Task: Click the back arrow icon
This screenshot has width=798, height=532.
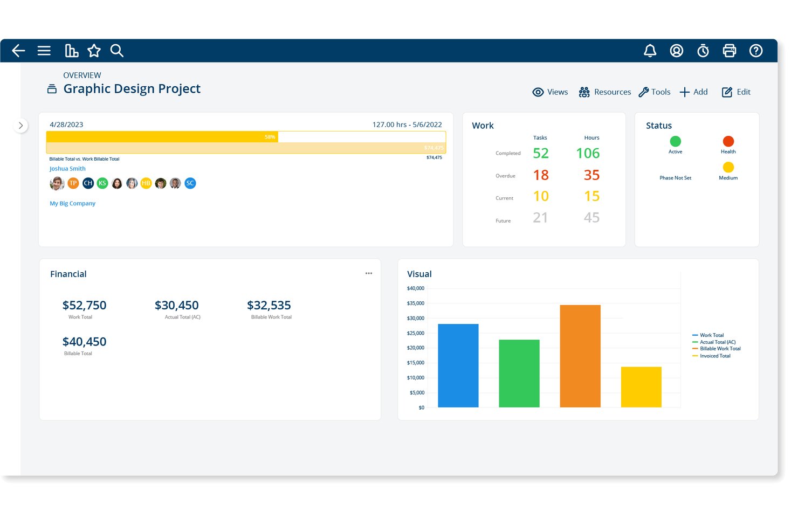Action: point(18,51)
